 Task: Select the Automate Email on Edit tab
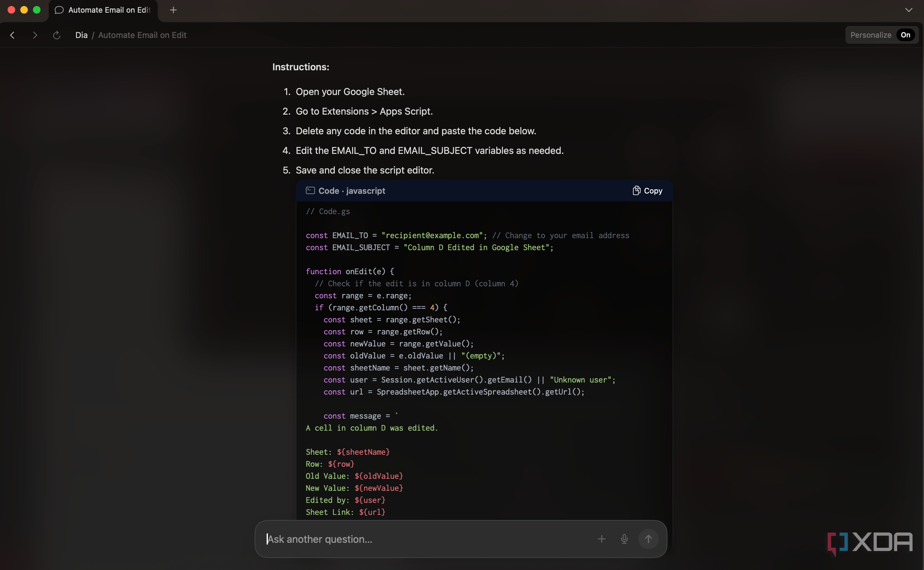click(103, 10)
